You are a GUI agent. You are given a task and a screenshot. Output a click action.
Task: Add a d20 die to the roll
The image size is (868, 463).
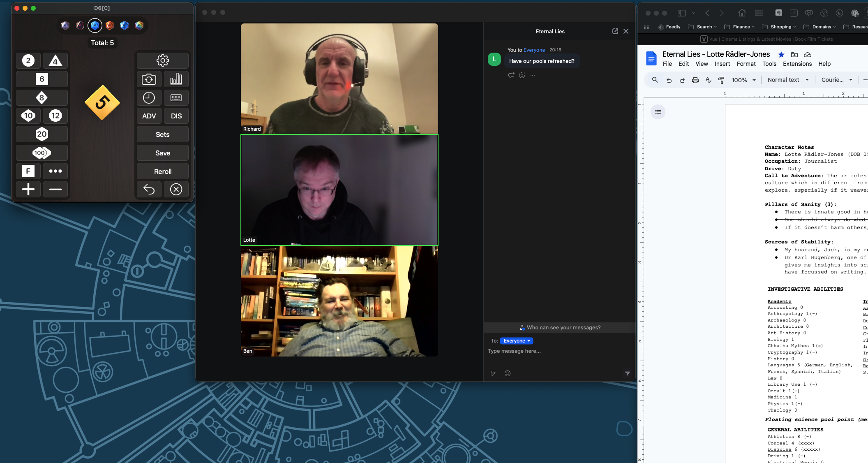tap(42, 134)
